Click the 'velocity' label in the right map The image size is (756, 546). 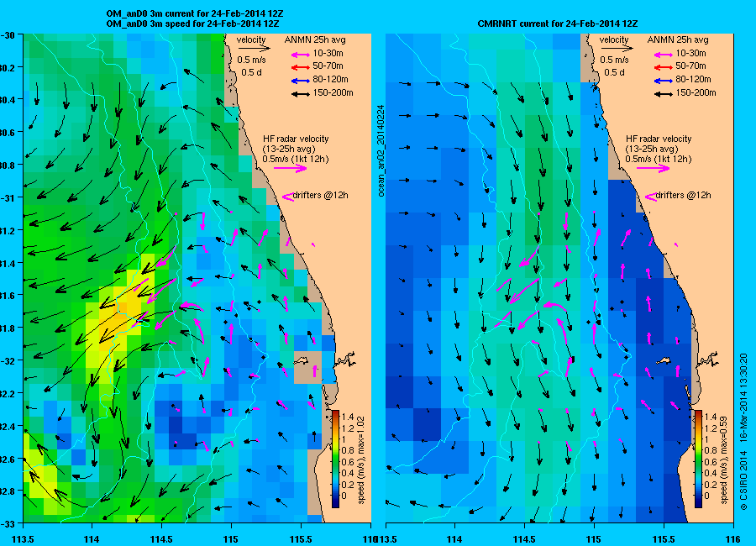(614, 39)
